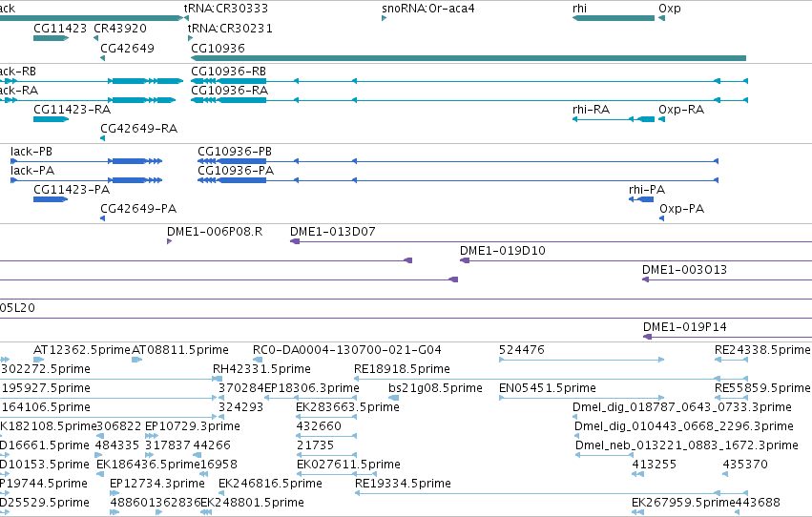Viewport: 812px width, 517px height.
Task: Click the tRNA:CR30231 label
Action: coord(230,28)
